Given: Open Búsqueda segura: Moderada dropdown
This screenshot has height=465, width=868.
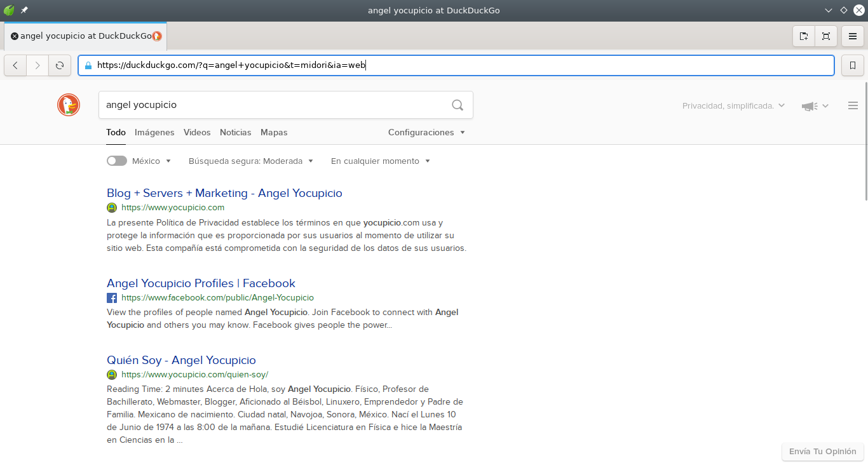Looking at the screenshot, I should coord(251,161).
